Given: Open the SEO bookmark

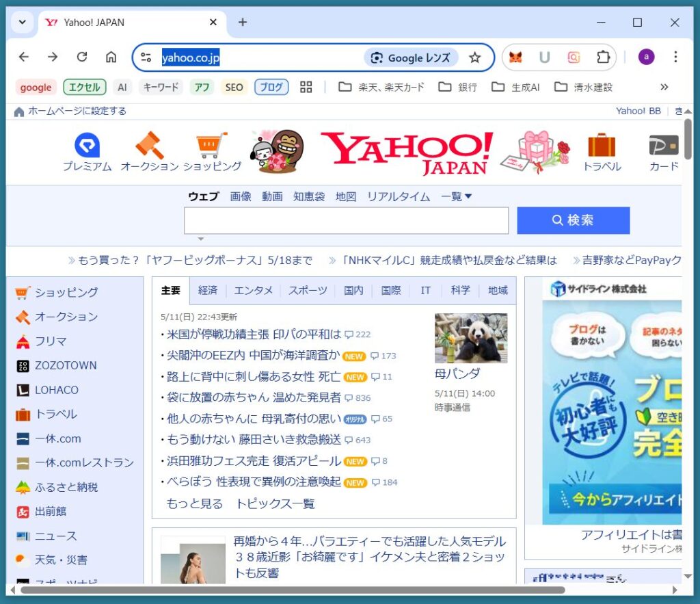Looking at the screenshot, I should pyautogui.click(x=234, y=87).
